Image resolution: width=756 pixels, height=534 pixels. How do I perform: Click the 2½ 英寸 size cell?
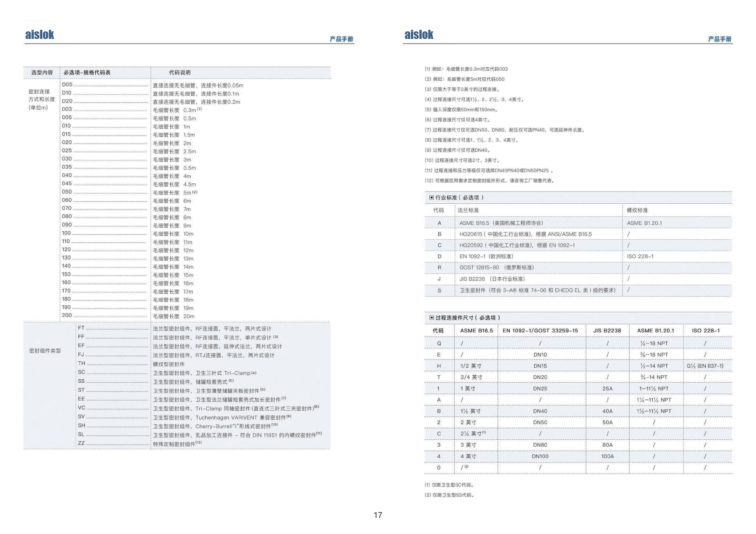(473, 434)
